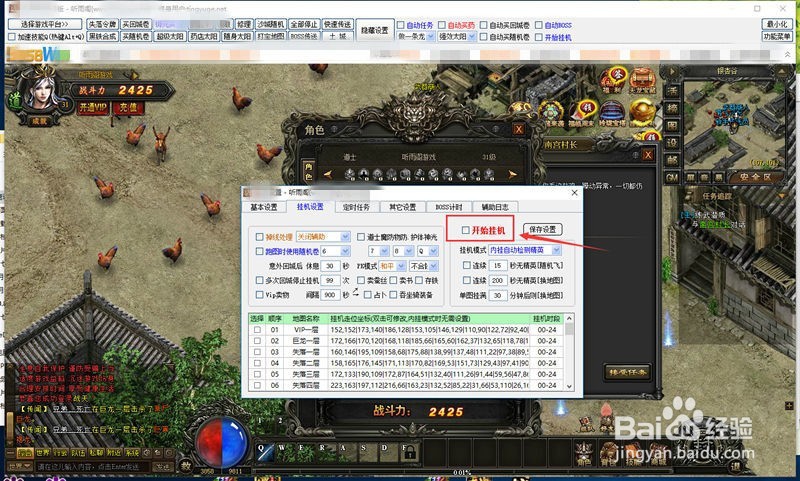
Task: Close the 南宫村长 NPC dialog
Action: point(648,155)
